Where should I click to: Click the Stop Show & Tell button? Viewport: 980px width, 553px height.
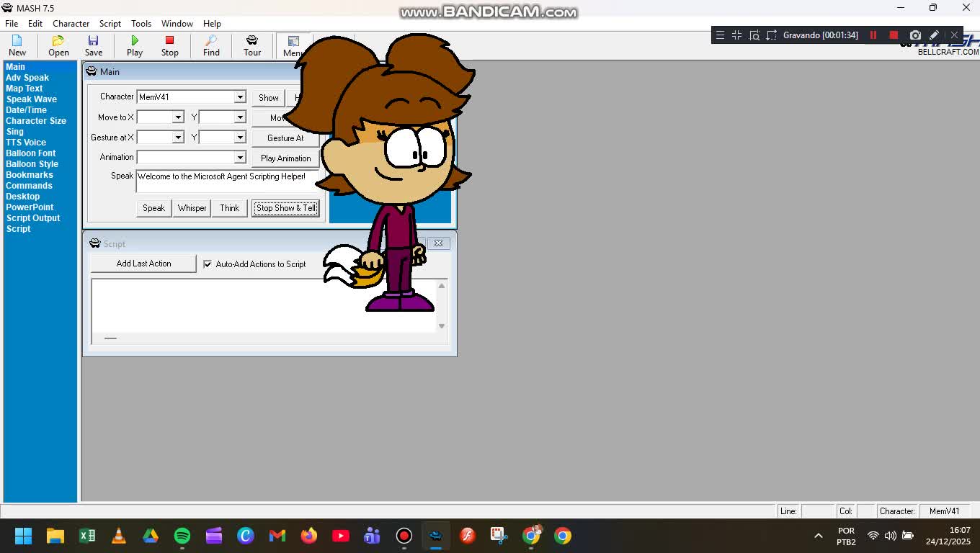tap(285, 208)
